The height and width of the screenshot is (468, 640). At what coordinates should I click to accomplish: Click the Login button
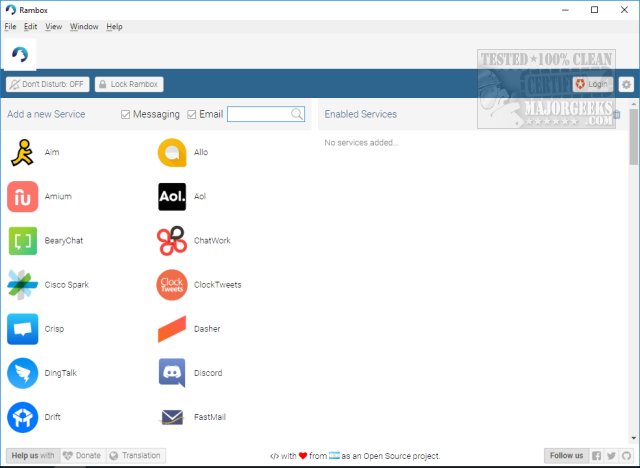[593, 84]
